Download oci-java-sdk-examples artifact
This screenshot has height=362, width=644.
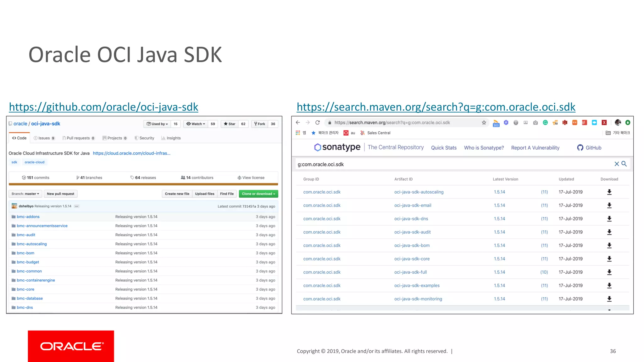pyautogui.click(x=609, y=285)
